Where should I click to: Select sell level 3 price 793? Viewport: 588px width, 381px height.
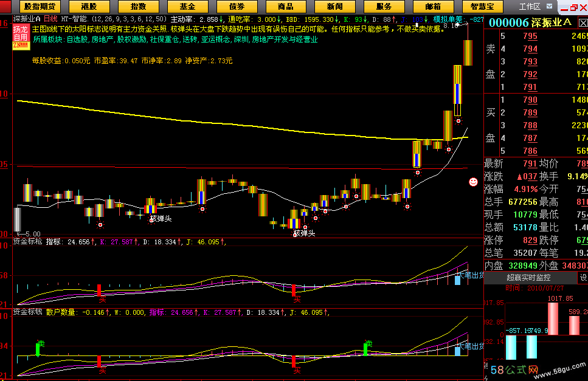click(530, 61)
